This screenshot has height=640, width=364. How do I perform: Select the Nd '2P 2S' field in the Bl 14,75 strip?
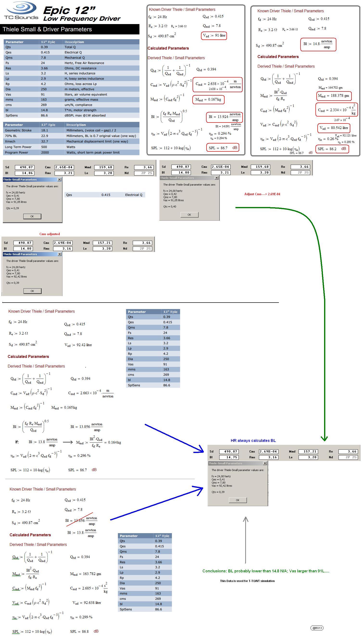348,457
